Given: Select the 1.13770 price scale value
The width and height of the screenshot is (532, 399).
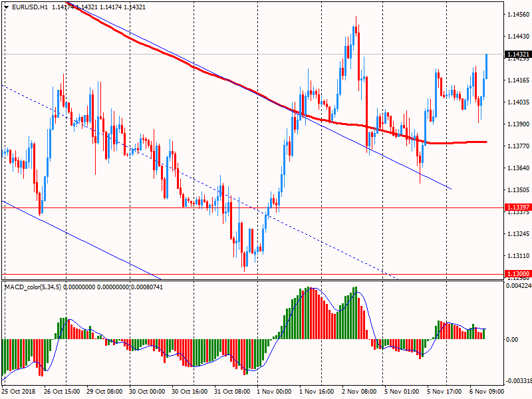Looking at the screenshot, I should (517, 146).
